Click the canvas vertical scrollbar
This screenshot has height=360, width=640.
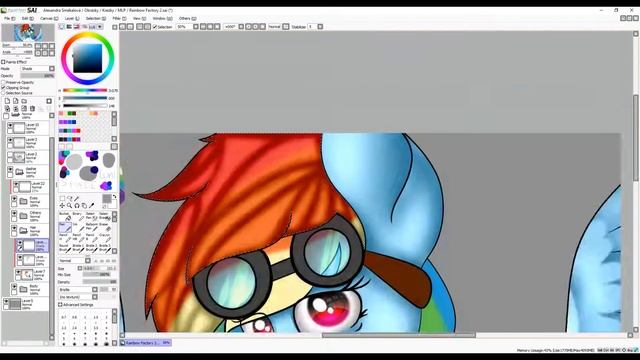(x=636, y=138)
